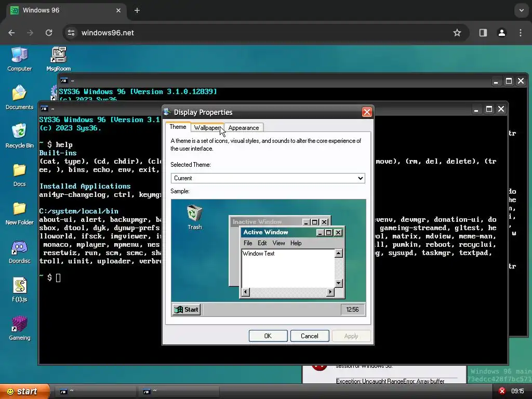Open the Selected Theme dropdown
Screen dimensions: 532x399
coord(268,178)
